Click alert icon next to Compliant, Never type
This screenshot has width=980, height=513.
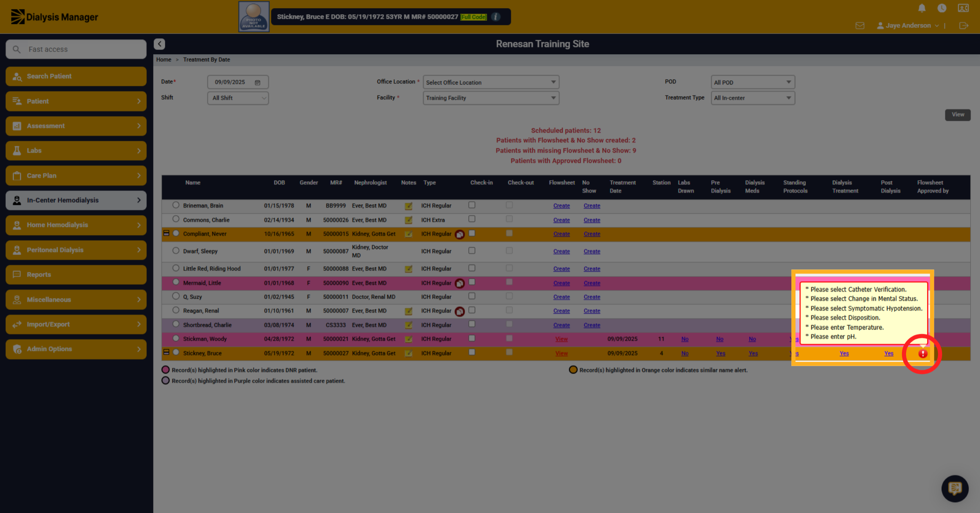pos(460,234)
